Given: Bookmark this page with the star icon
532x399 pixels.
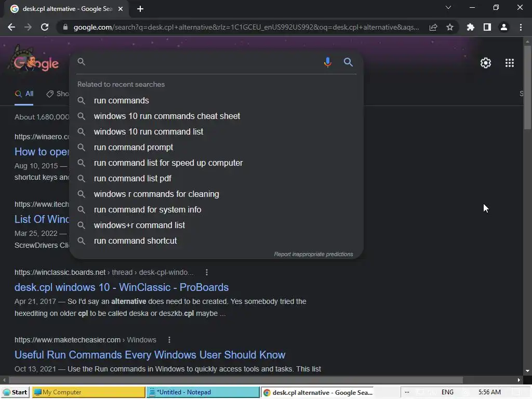Looking at the screenshot, I should coord(450,27).
